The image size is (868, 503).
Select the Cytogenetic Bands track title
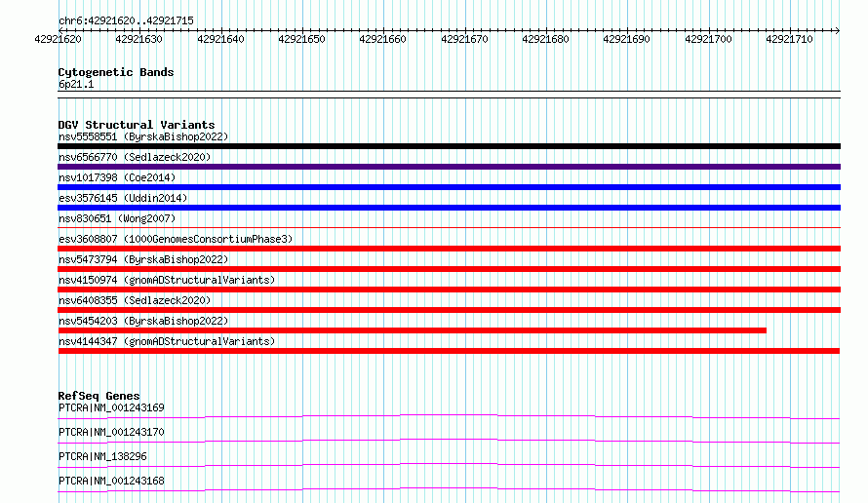tap(116, 72)
